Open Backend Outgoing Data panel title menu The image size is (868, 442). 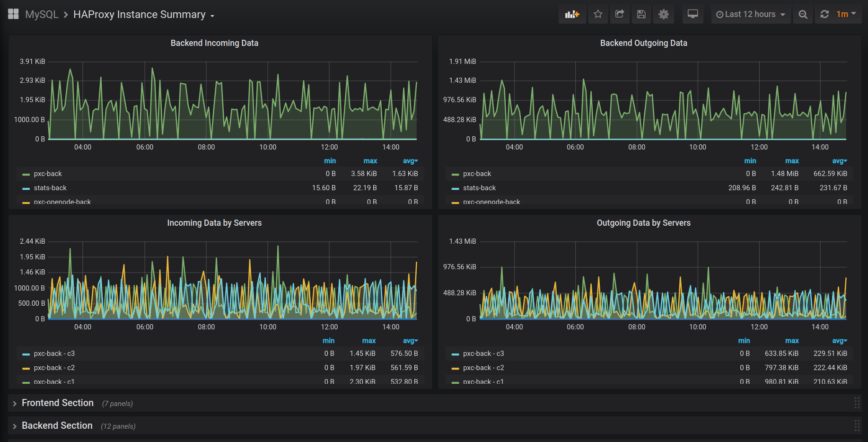pos(643,43)
